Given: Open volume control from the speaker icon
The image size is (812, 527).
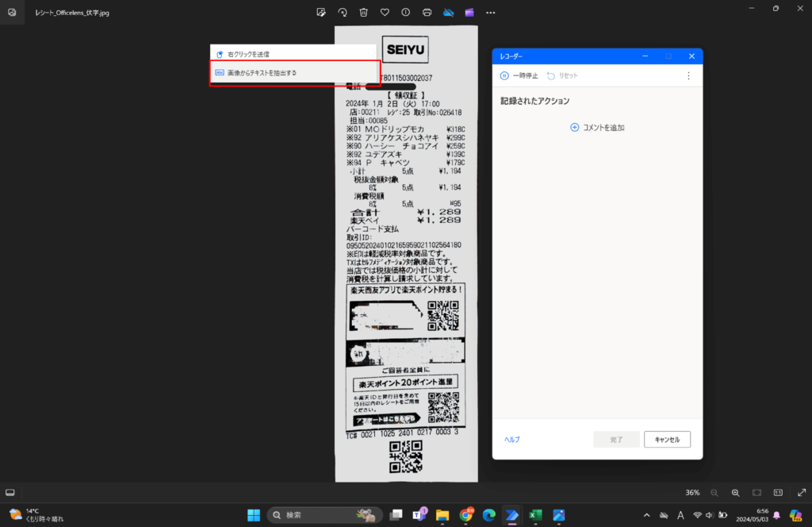Looking at the screenshot, I should click(710, 515).
